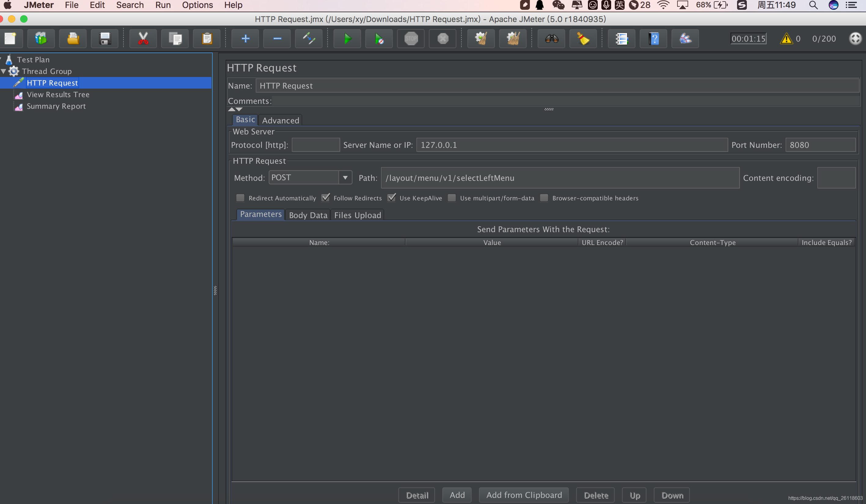Image resolution: width=866 pixels, height=504 pixels.
Task: Open the Help menu
Action: tap(233, 5)
